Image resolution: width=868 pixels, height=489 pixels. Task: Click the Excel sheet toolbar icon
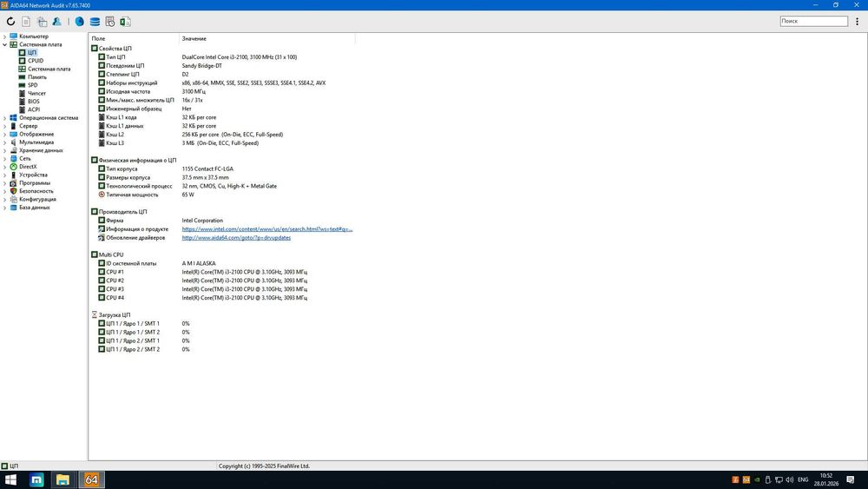(125, 22)
